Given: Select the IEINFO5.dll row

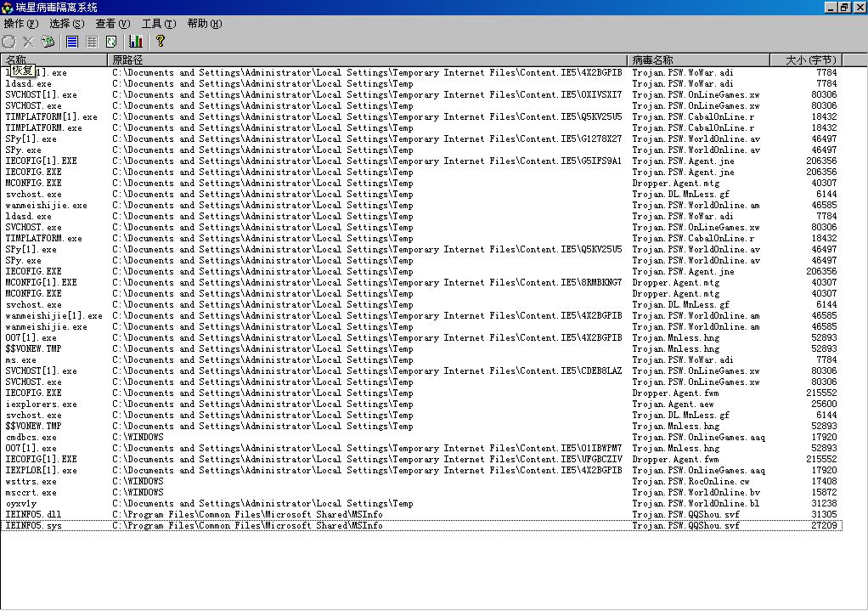Looking at the screenshot, I should 421,515.
